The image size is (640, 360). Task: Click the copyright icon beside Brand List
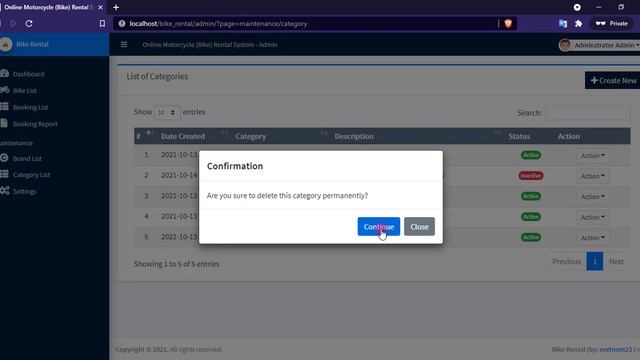click(x=4, y=158)
